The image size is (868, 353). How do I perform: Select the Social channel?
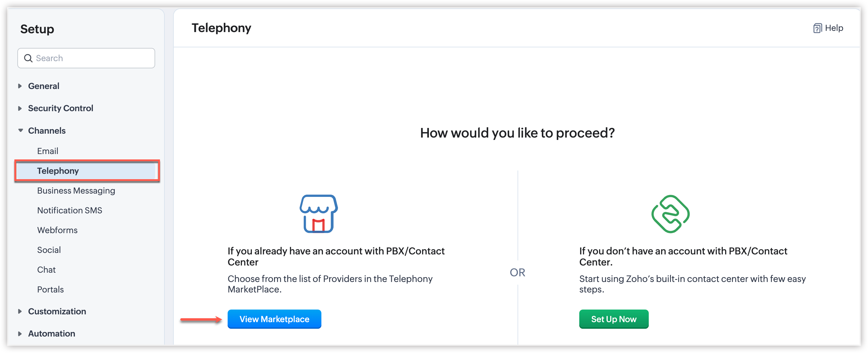point(49,250)
